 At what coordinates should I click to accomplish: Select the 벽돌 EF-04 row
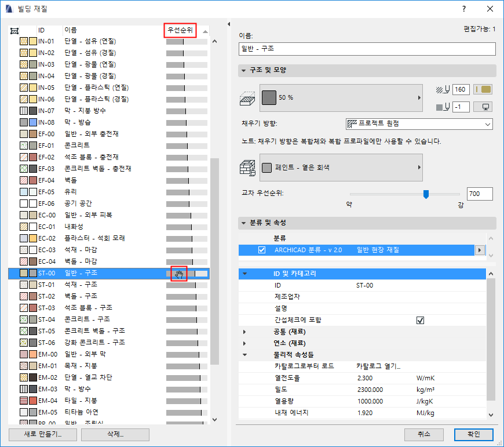(109, 180)
